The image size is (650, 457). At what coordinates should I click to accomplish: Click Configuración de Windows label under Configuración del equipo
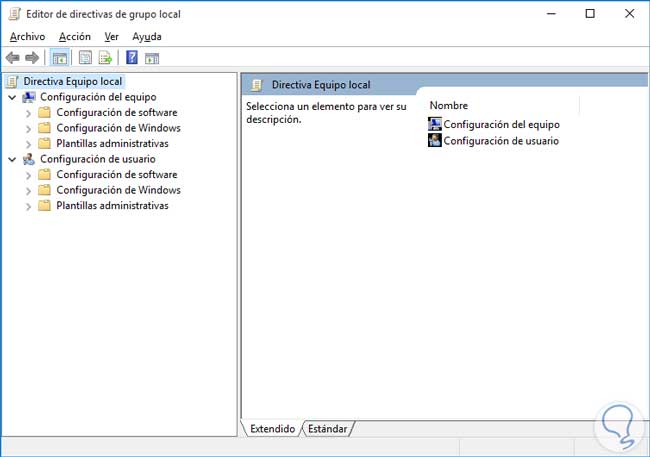[118, 128]
